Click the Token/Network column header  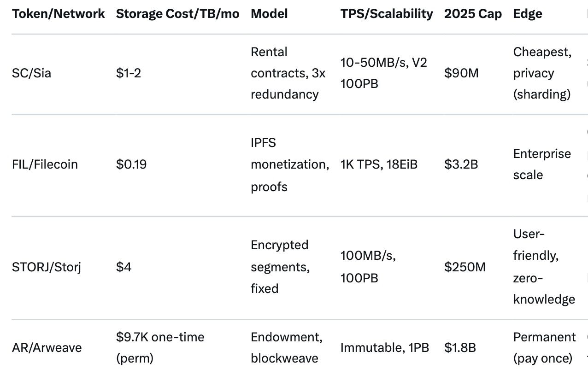[58, 14]
